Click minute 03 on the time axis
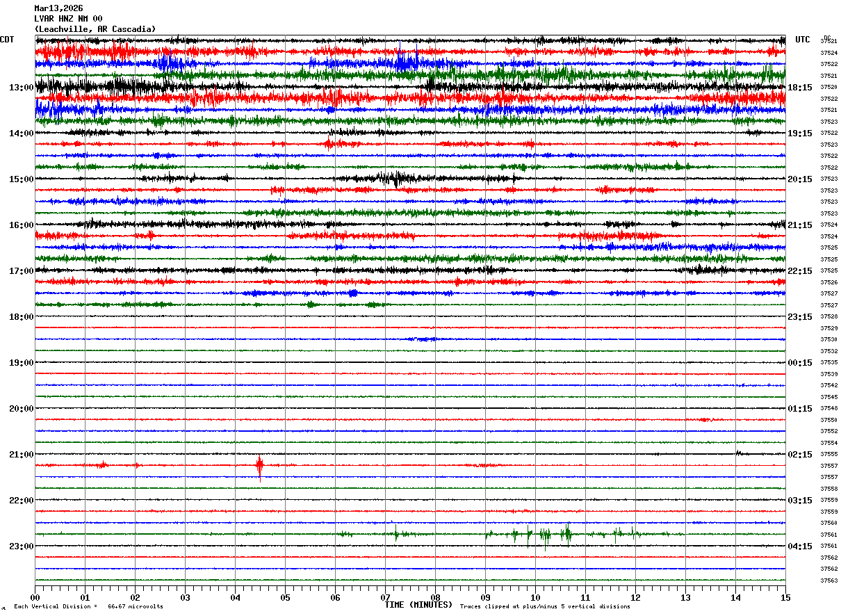This screenshot has width=841, height=616. [x=185, y=598]
